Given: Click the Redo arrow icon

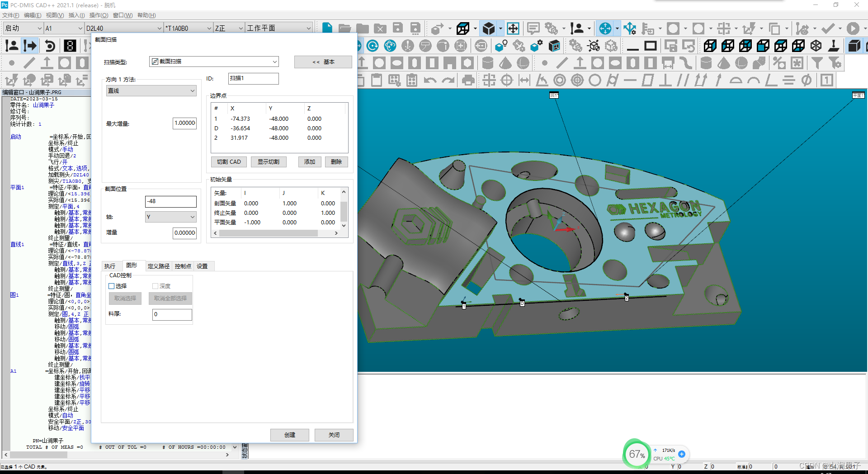Looking at the screenshot, I should (448, 81).
